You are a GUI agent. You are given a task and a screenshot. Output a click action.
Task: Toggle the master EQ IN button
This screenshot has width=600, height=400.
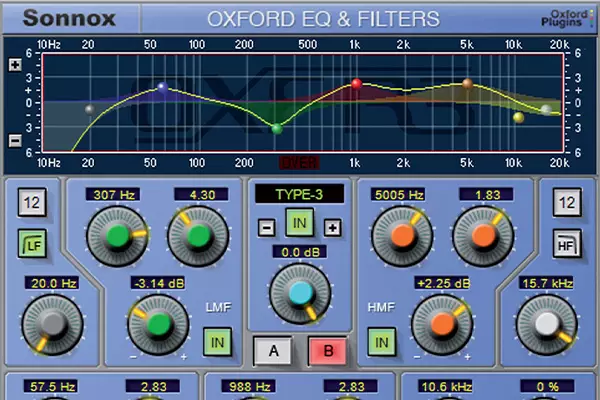click(x=299, y=222)
